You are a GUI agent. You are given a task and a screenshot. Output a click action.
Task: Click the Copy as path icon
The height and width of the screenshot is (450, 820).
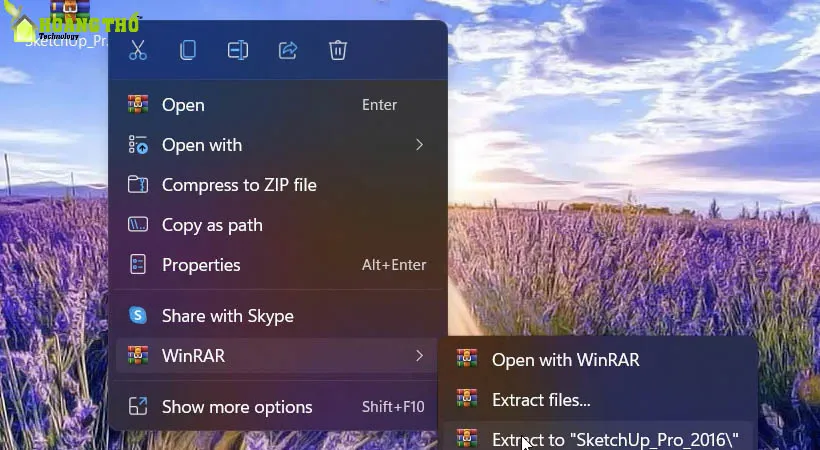pyautogui.click(x=138, y=225)
